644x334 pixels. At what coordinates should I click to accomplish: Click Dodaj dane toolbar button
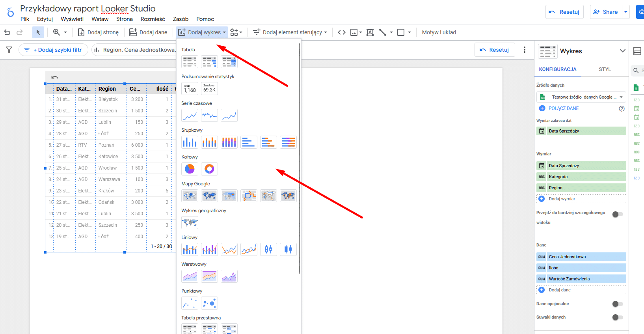pyautogui.click(x=148, y=32)
